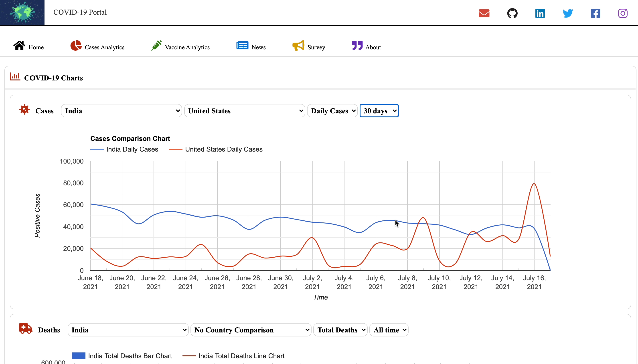Open the GitHub icon link

pyautogui.click(x=512, y=13)
